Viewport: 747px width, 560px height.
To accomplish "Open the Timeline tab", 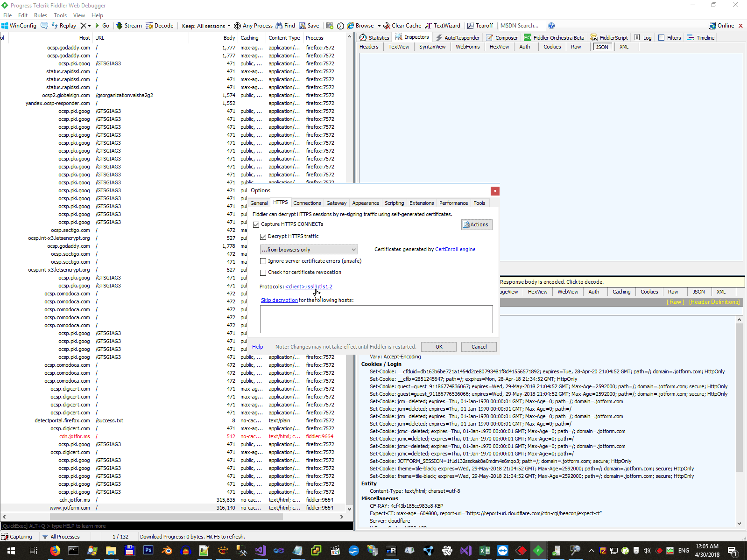I will pos(701,38).
